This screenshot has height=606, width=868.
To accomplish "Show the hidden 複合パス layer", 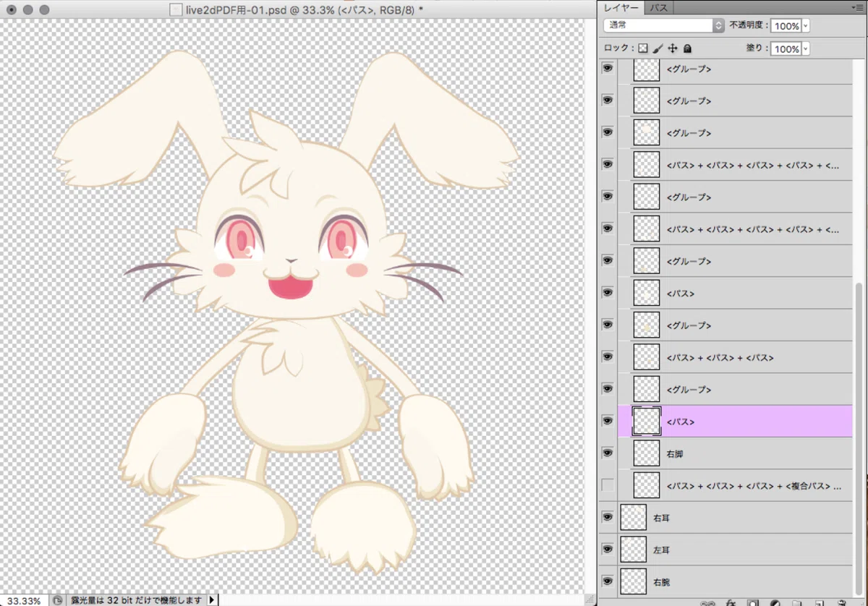I will [608, 485].
